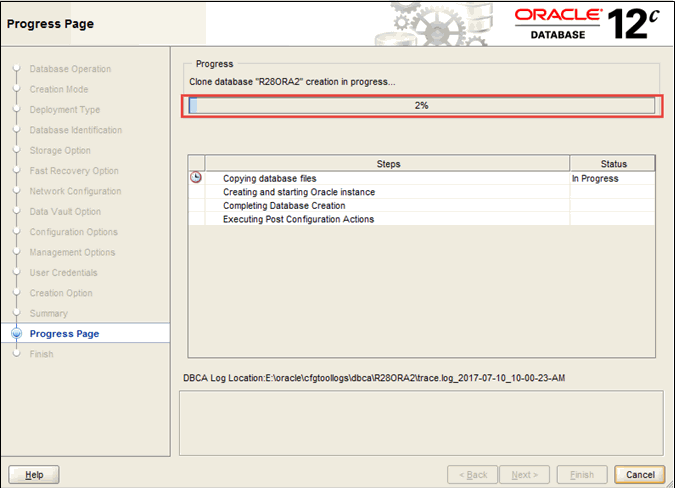675x488 pixels.
Task: Open the Deployment Type step
Action: pos(64,110)
